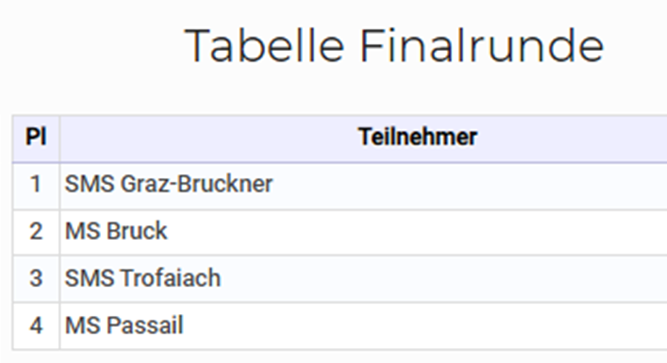Open the MS Bruck entry
The height and width of the screenshot is (363, 667).
116,231
